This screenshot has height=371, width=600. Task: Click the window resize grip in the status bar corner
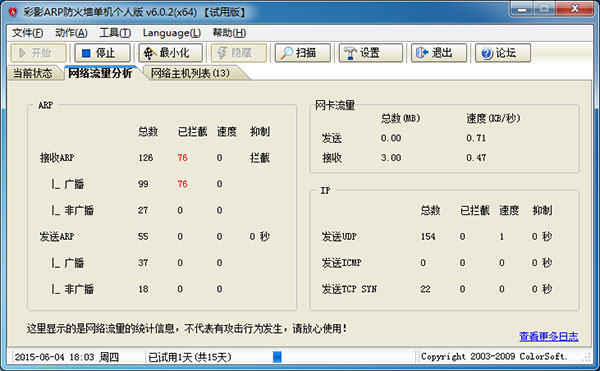click(x=586, y=357)
